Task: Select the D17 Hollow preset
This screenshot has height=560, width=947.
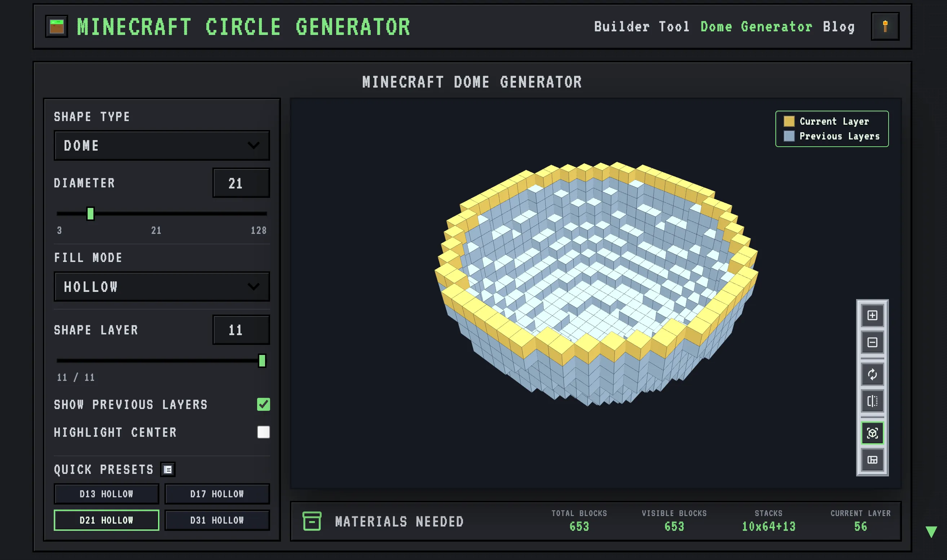Action: pos(217,494)
